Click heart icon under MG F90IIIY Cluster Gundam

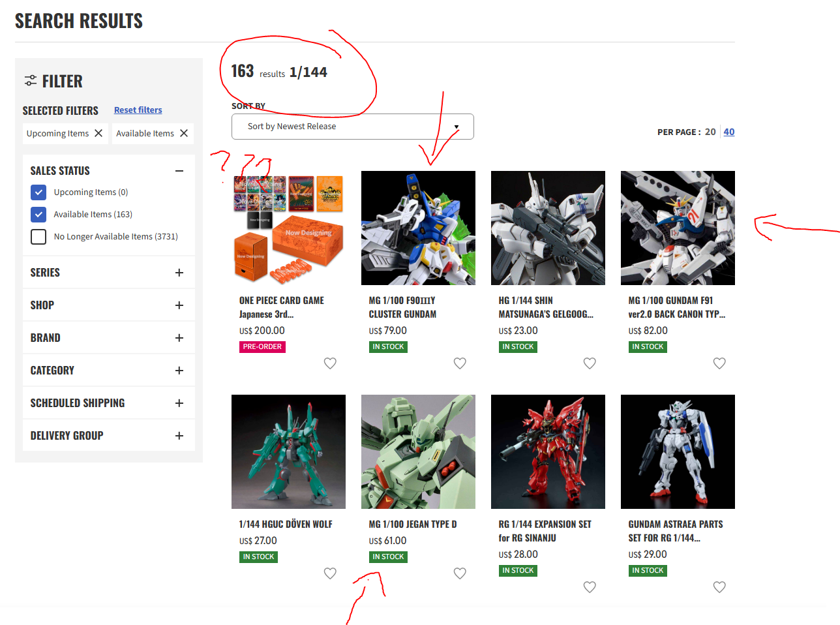(460, 363)
